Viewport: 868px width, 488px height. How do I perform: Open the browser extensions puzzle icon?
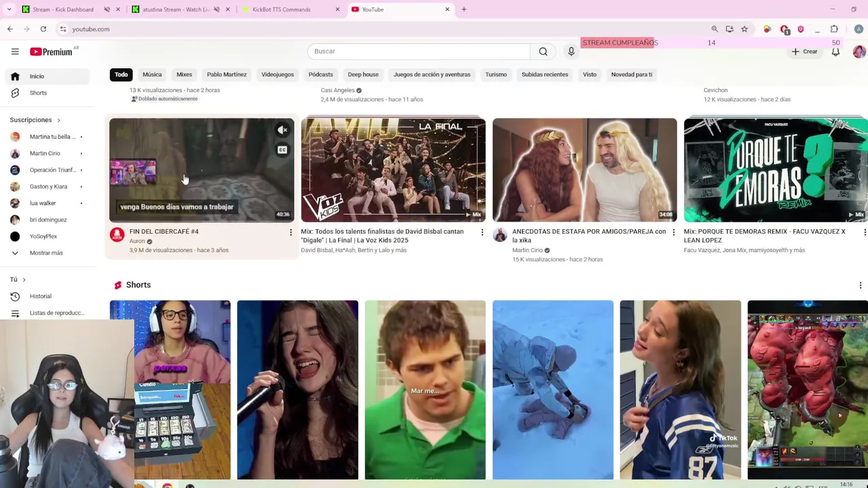[834, 29]
